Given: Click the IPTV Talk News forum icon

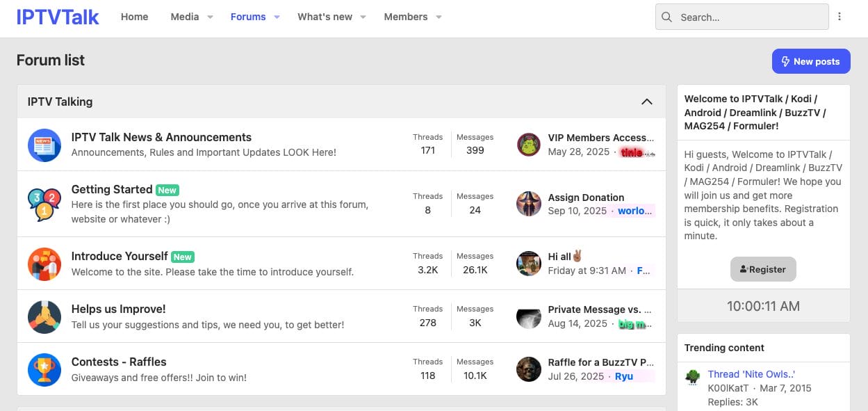Looking at the screenshot, I should [44, 145].
